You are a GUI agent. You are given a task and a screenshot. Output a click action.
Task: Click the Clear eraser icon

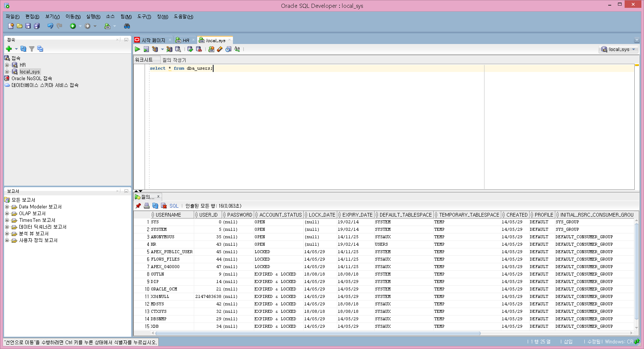coord(220,49)
